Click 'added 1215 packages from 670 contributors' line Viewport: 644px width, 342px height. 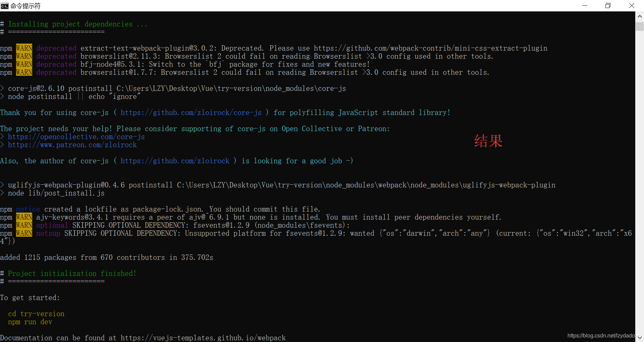tap(107, 258)
